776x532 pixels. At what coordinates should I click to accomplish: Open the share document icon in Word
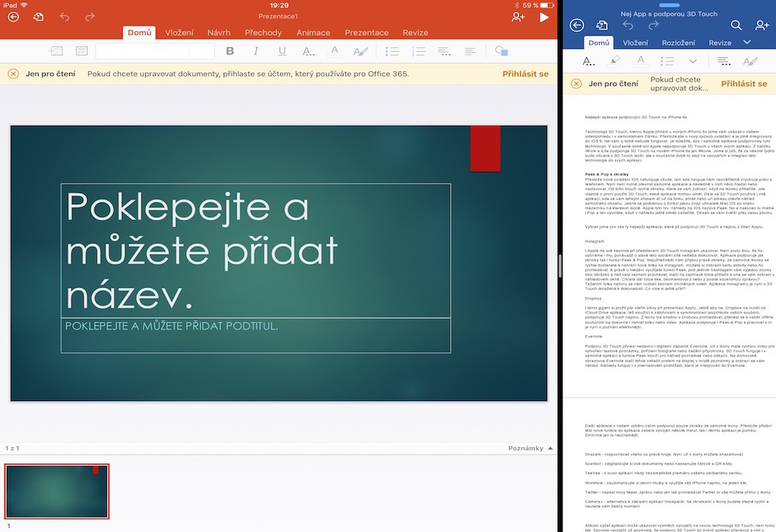(x=601, y=25)
